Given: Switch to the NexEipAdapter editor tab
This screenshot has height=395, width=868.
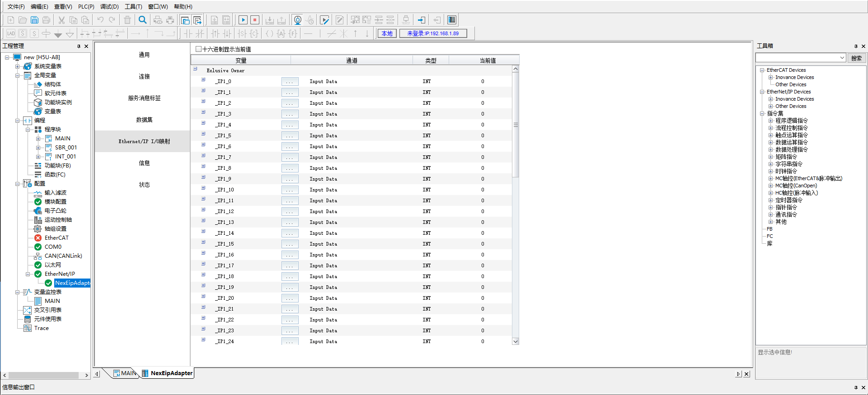Looking at the screenshot, I should coord(168,373).
